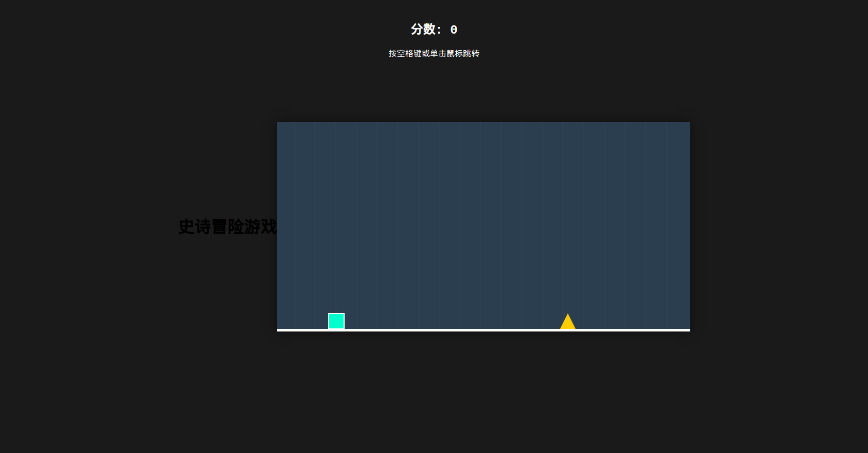Viewport: 868px width, 453px height.
Task: Click the score label 分数
Action: pyautogui.click(x=423, y=29)
